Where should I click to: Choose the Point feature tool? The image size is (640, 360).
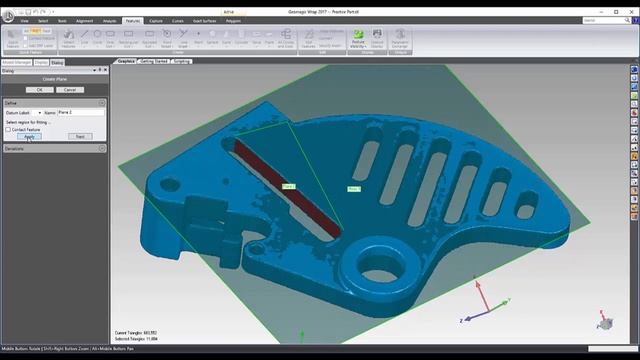pyautogui.click(x=198, y=39)
